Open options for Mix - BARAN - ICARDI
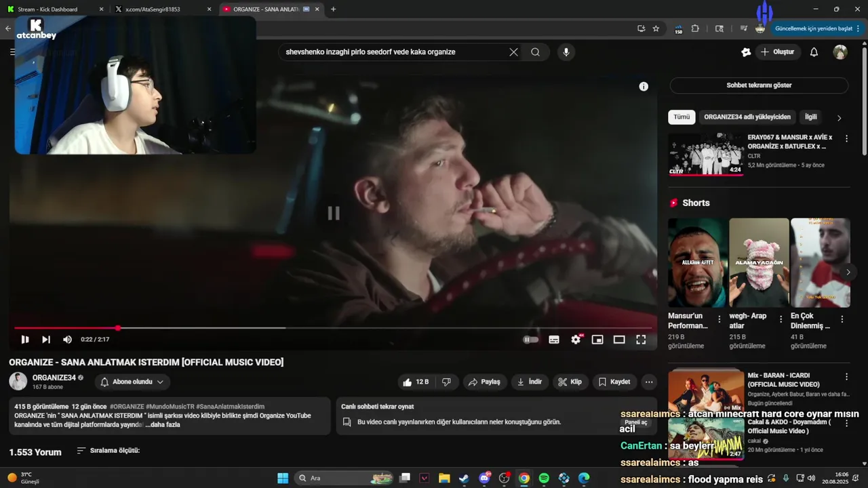Viewport: 868px width, 488px height. click(846, 376)
